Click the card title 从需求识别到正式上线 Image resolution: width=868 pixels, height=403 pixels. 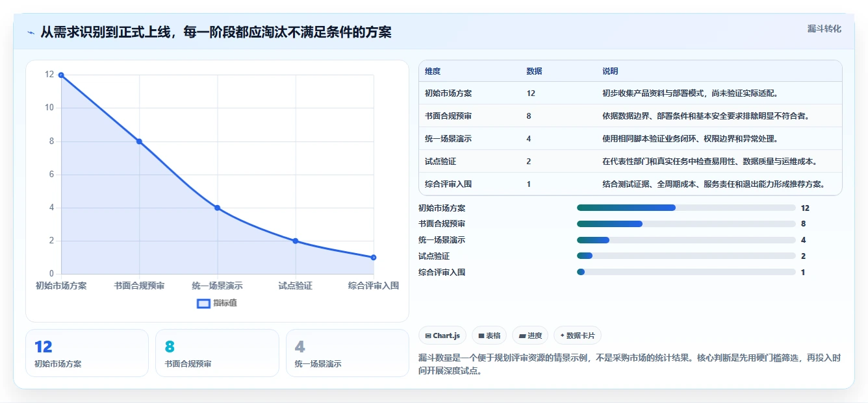click(x=216, y=32)
